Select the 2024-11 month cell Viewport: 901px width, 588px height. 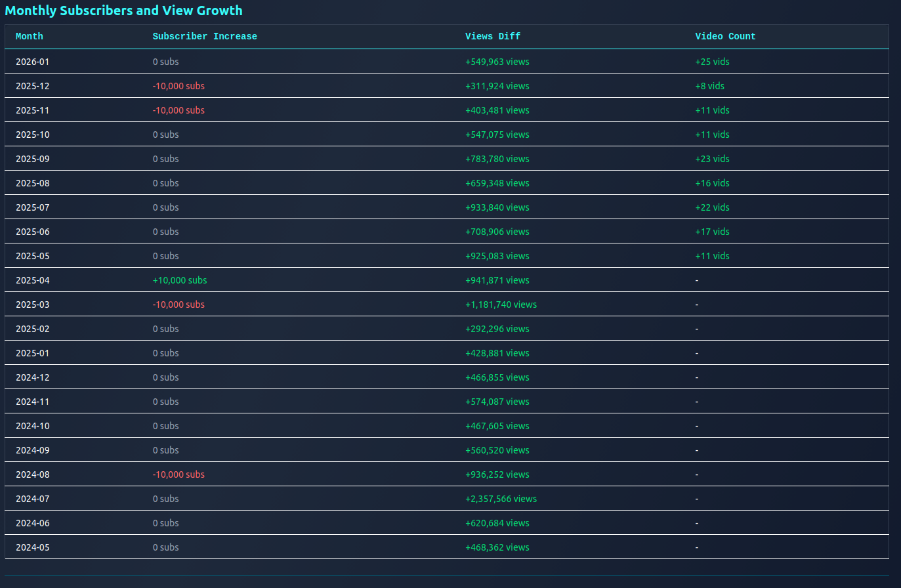(x=33, y=402)
